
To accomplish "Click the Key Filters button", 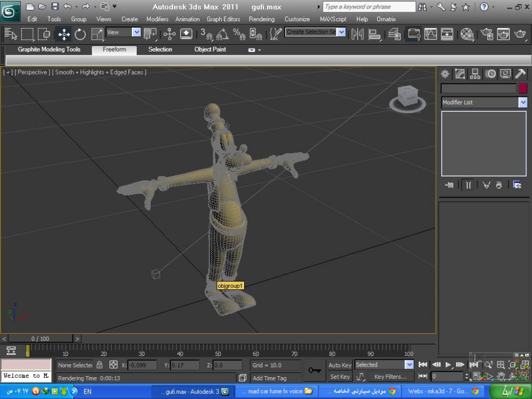I will 390,377.
